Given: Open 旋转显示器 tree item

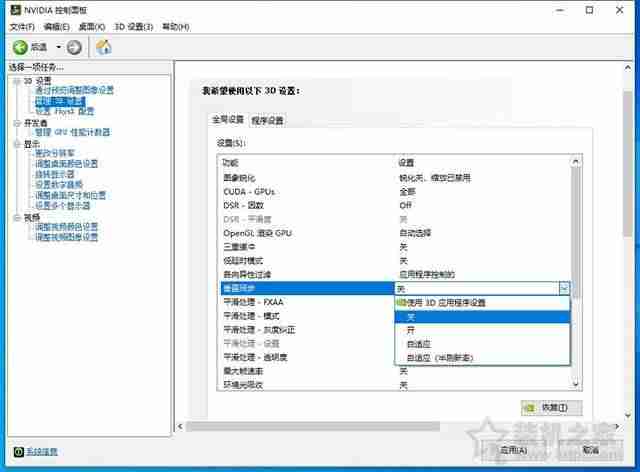Looking at the screenshot, I should [x=55, y=174].
